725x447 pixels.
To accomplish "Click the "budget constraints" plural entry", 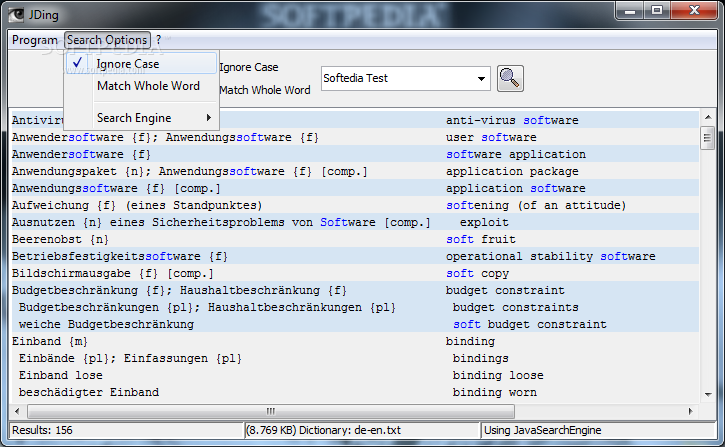I will pyautogui.click(x=516, y=307).
